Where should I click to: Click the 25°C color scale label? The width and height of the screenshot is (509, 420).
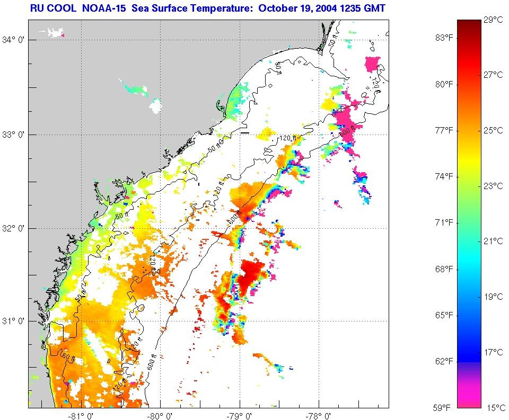493,130
